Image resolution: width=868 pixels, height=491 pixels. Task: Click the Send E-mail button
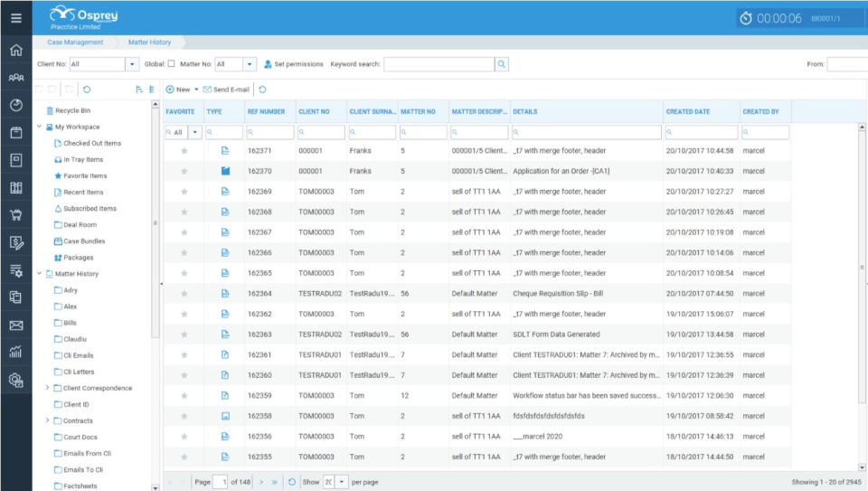tap(226, 90)
